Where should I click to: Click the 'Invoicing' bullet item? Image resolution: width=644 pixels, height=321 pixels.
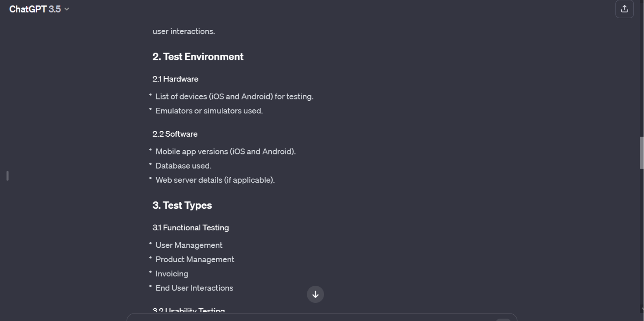click(172, 274)
